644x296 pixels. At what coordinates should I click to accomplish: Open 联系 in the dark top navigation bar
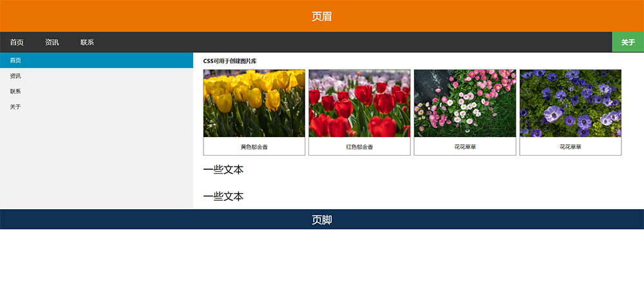tap(87, 42)
